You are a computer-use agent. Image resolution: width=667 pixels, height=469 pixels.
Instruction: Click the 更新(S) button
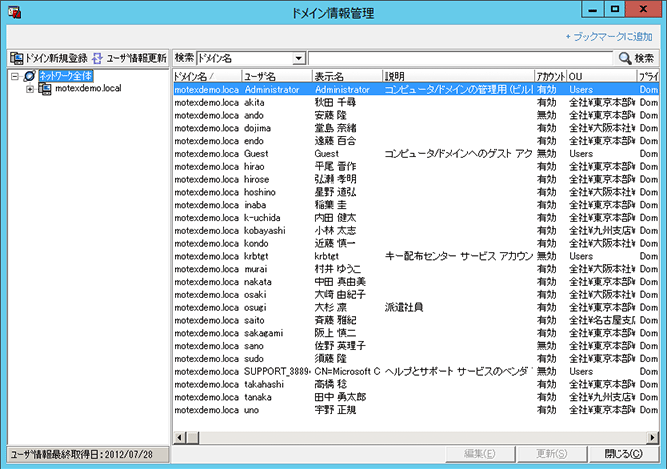pos(551,454)
